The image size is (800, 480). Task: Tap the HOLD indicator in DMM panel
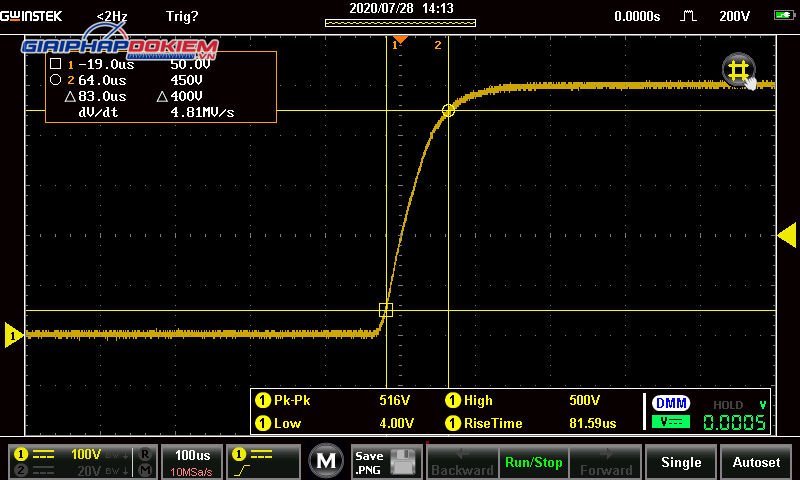pyautogui.click(x=728, y=405)
